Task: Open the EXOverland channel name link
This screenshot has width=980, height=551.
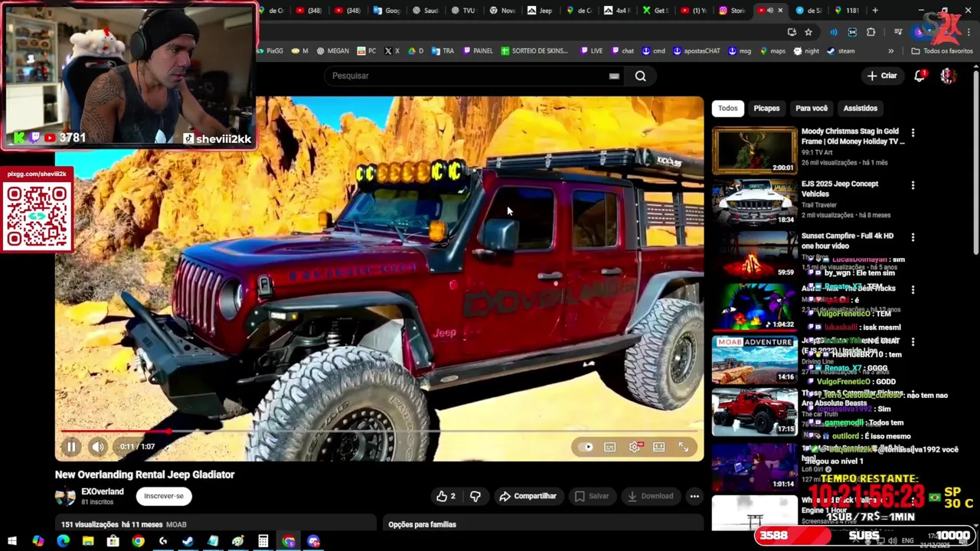Action: (103, 491)
